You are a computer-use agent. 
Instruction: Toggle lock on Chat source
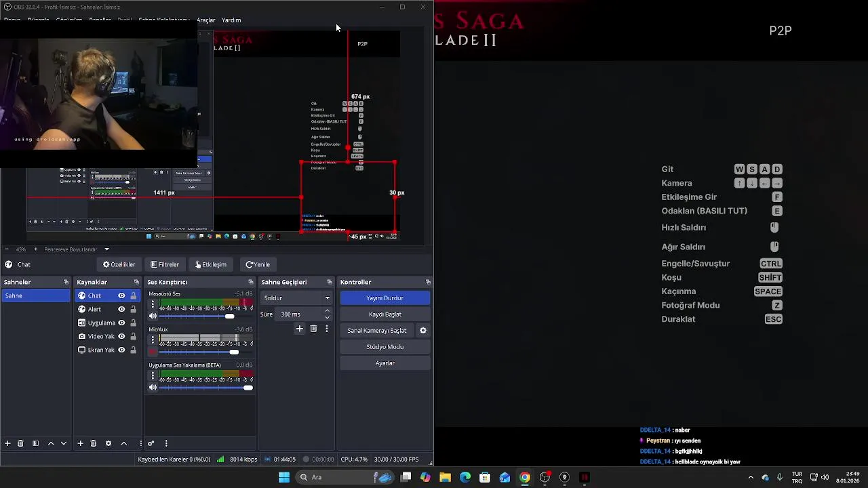tap(133, 296)
